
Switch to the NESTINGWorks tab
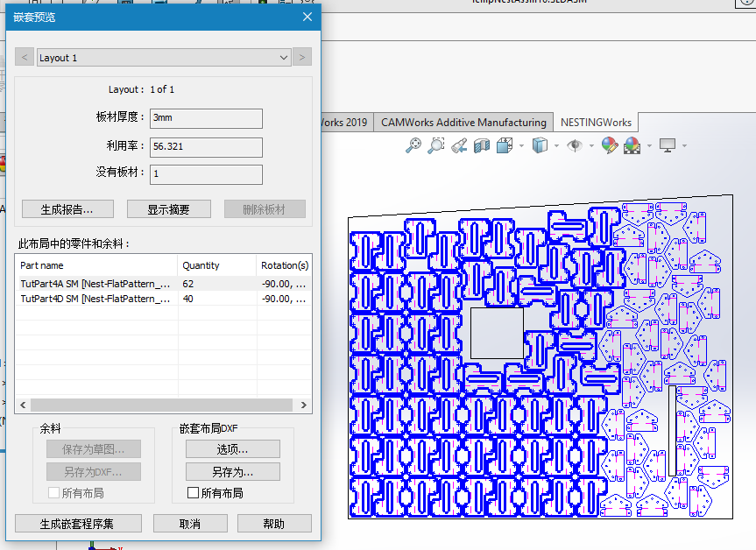[x=596, y=123]
